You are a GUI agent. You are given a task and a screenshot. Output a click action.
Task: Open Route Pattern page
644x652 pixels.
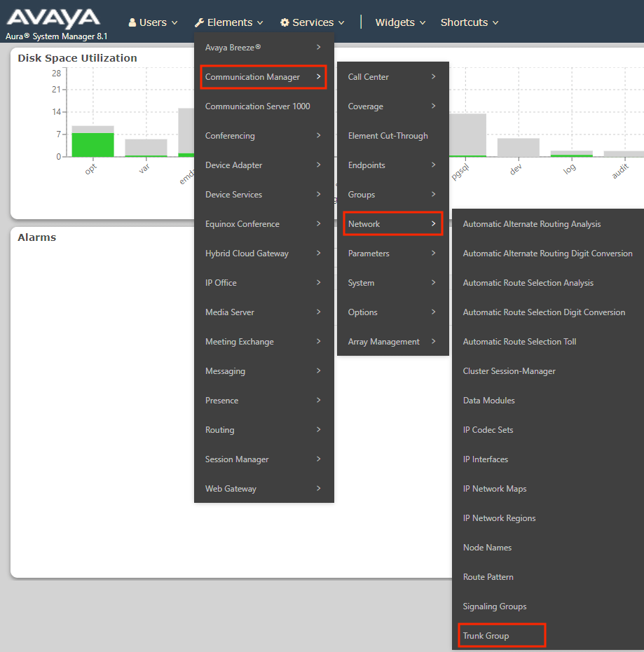(488, 577)
